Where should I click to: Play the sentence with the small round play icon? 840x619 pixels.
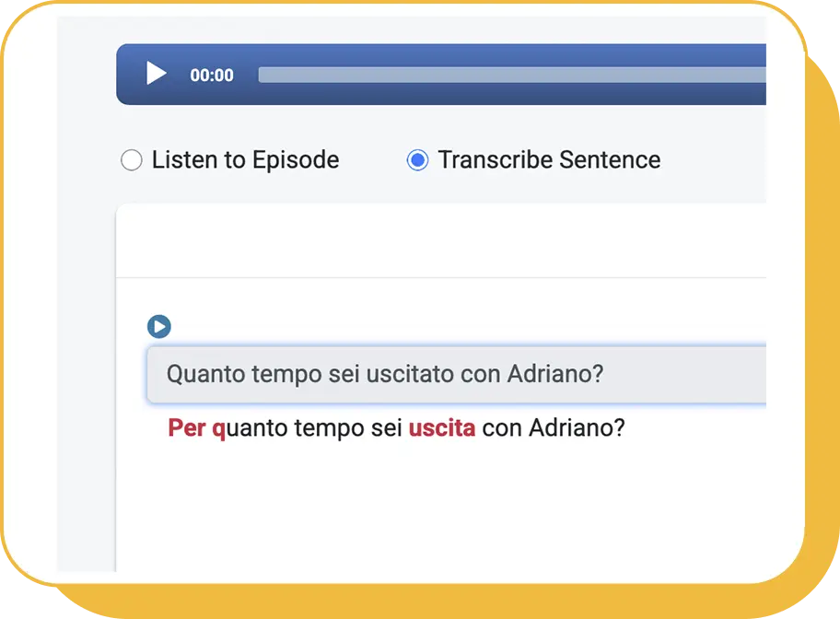point(159,326)
